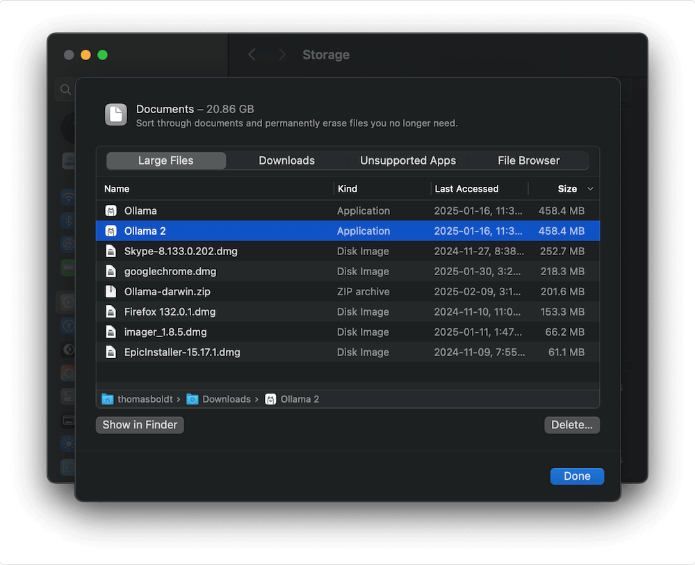Click the Documents icon in the header

[x=116, y=115]
